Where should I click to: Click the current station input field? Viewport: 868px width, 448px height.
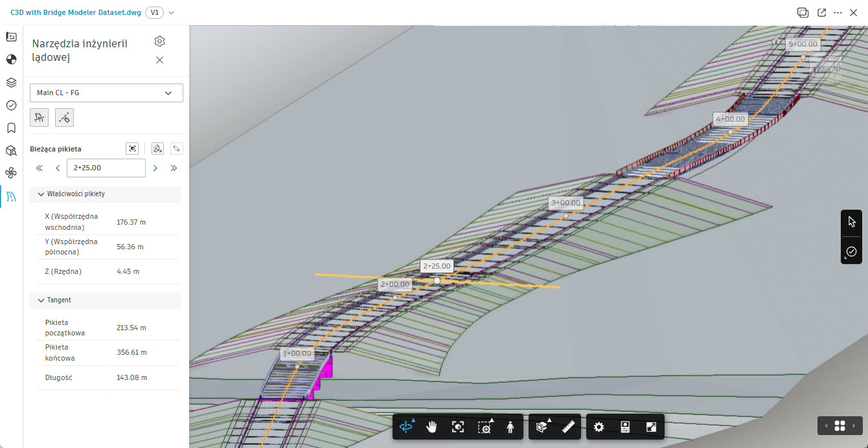106,168
